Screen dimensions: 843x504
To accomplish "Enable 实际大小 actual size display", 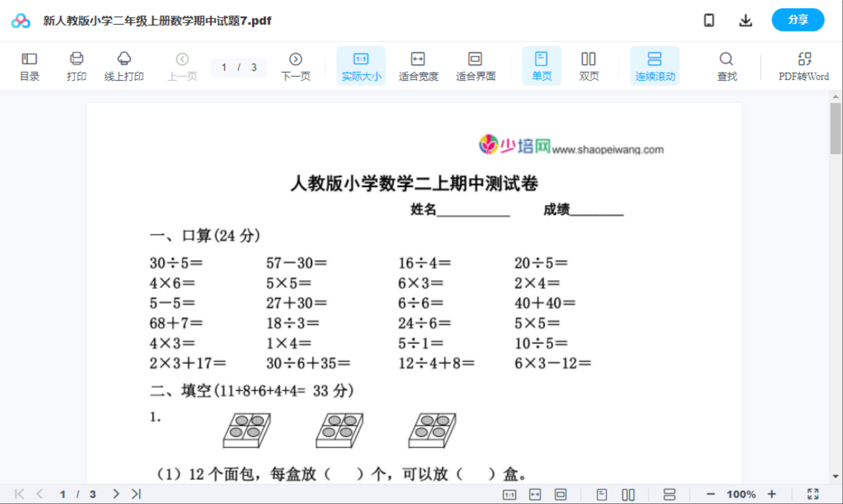I will pyautogui.click(x=361, y=65).
